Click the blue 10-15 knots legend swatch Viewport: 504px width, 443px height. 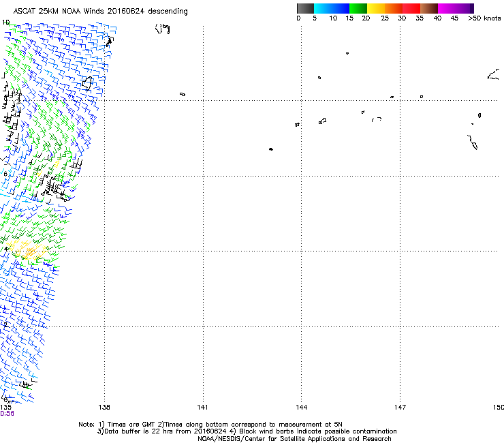(340, 8)
